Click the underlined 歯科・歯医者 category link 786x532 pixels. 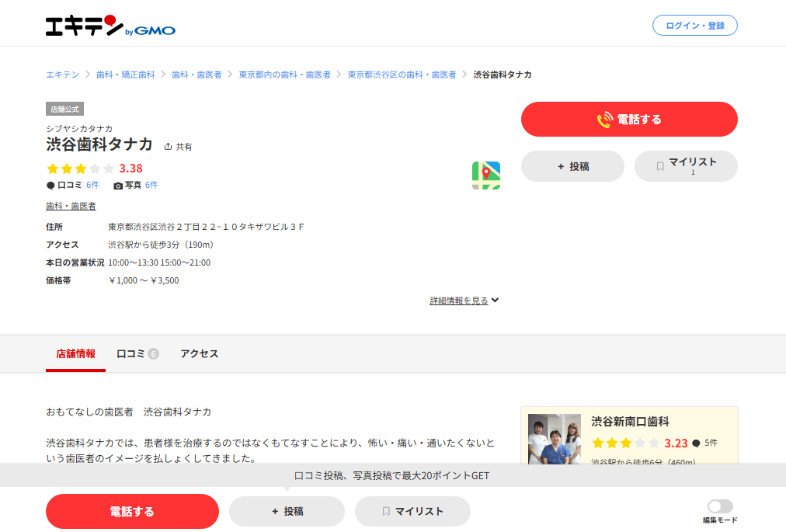pyautogui.click(x=71, y=206)
